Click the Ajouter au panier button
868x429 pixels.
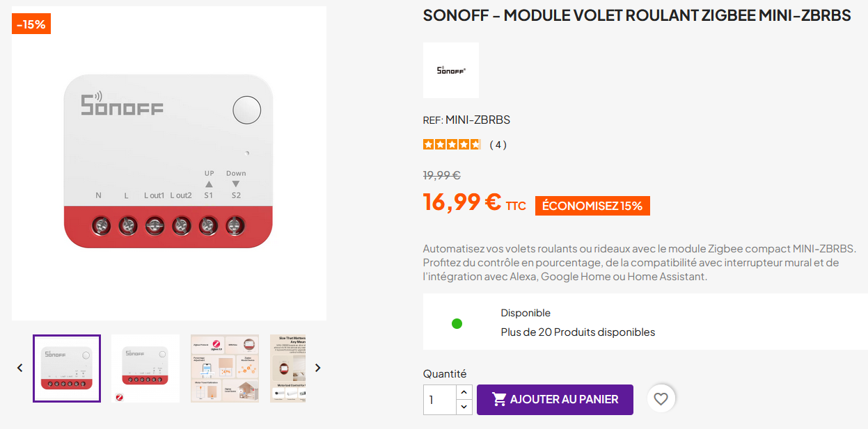[555, 400]
